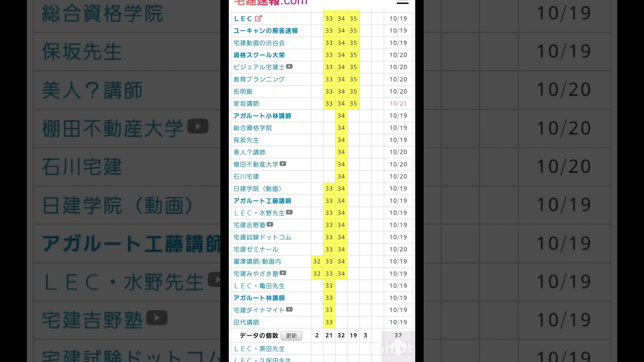The width and height of the screenshot is (644, 362).
Task: Click the video icon next to ビジュアル宅建士
Action: [x=289, y=66]
